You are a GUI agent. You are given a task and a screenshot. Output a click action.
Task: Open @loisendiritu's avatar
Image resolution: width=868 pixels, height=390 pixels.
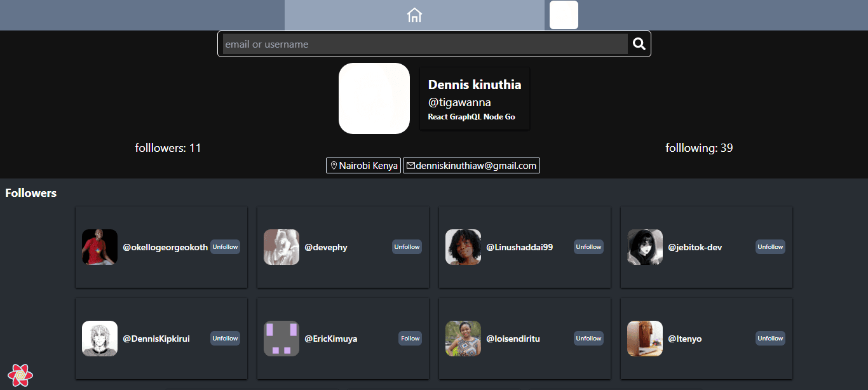(463, 339)
